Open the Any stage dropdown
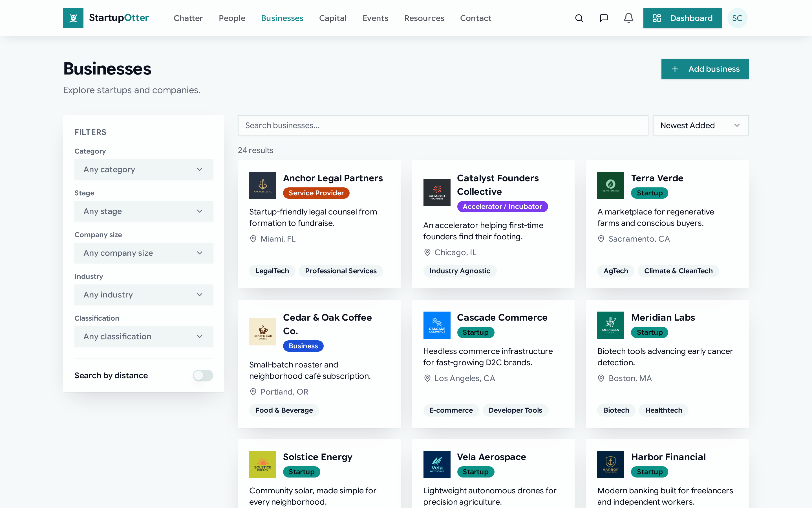 144,211
